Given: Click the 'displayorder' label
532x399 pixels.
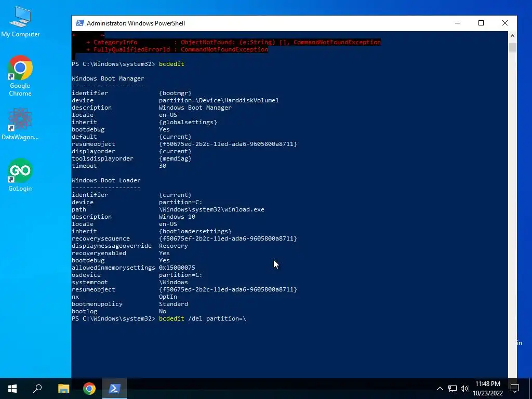Looking at the screenshot, I should pos(94,151).
